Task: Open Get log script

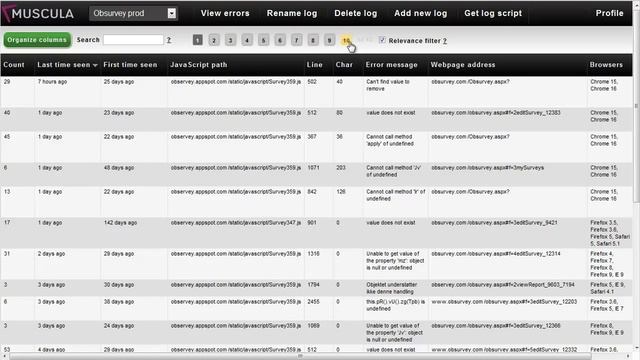Action: [493, 13]
